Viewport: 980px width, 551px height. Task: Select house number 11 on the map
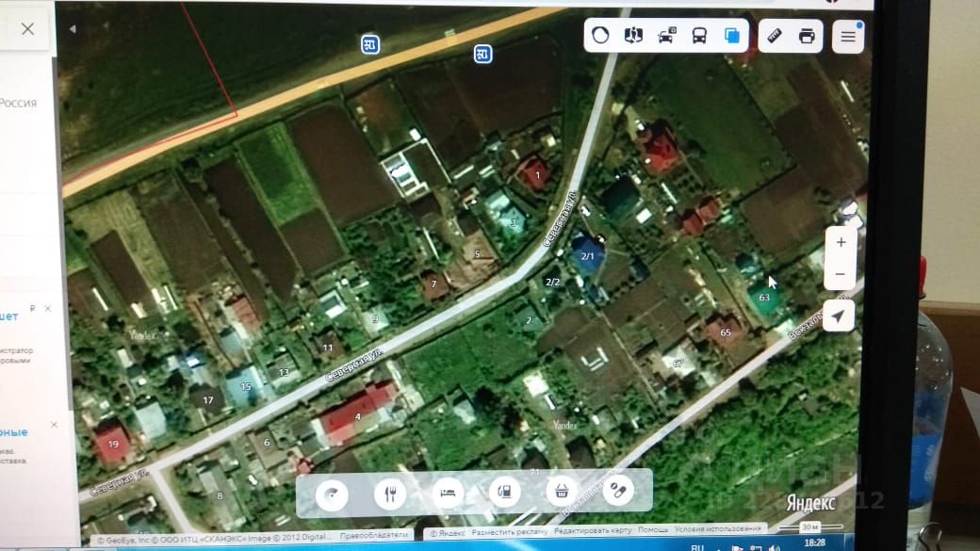328,348
